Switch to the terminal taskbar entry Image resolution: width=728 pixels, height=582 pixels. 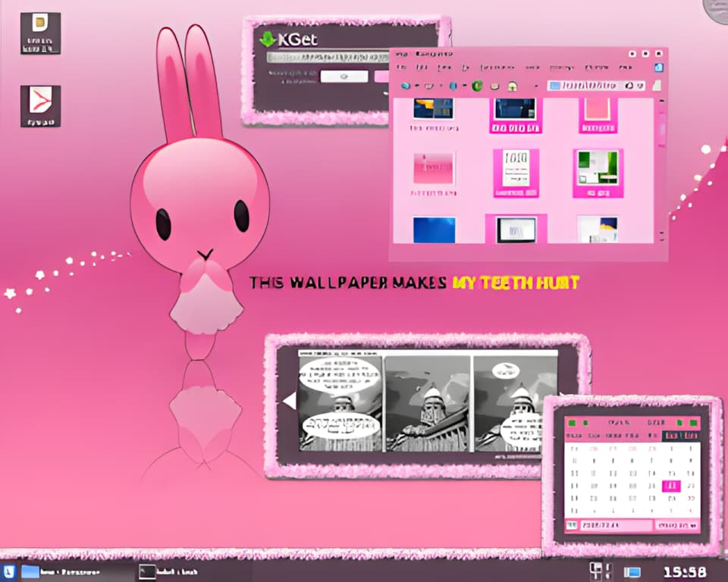pyautogui.click(x=169, y=572)
